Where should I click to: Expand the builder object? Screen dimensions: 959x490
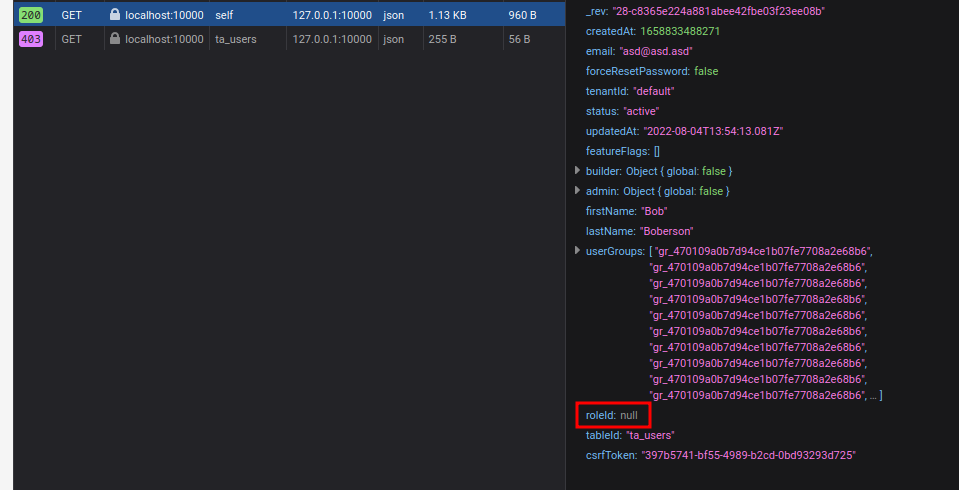[x=577, y=171]
